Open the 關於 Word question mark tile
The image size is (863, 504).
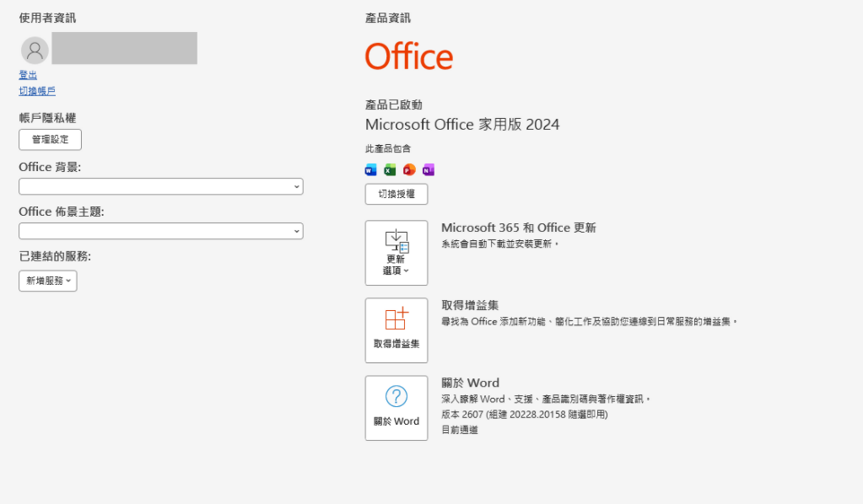(396, 408)
